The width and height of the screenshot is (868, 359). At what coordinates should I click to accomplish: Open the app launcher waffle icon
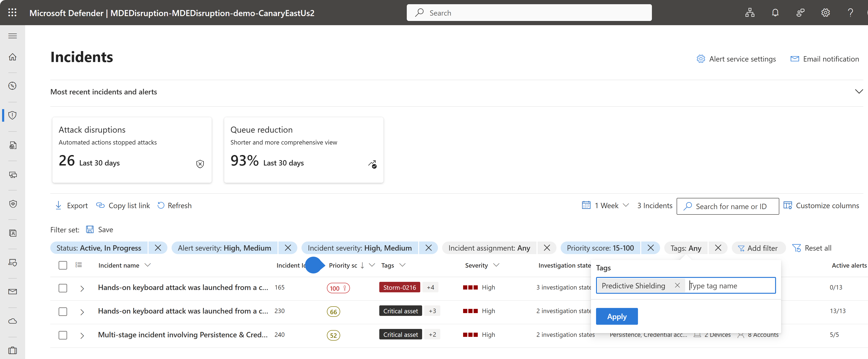coord(13,13)
